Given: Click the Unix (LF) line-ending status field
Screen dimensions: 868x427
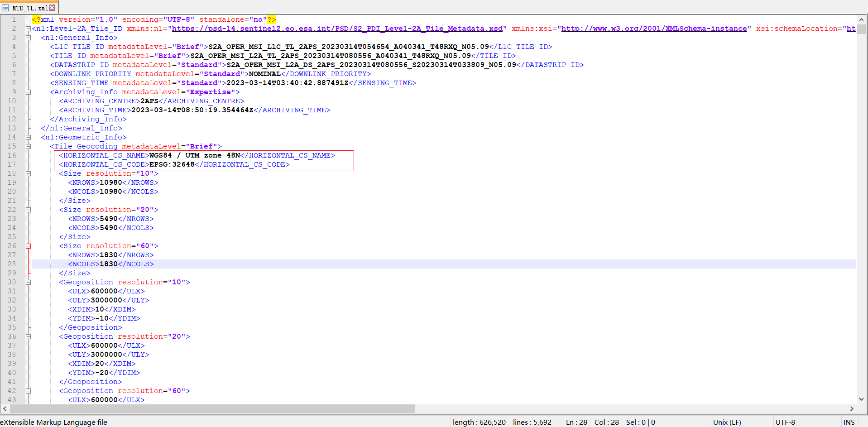Looking at the screenshot, I should (727, 422).
